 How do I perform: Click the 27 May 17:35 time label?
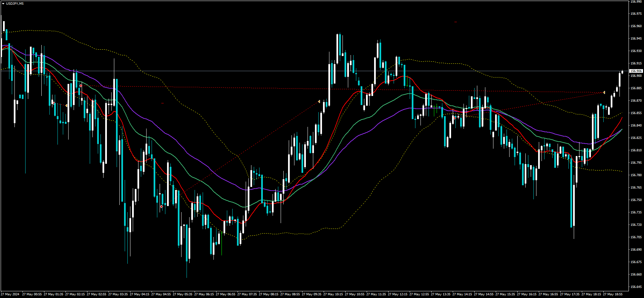570,294
